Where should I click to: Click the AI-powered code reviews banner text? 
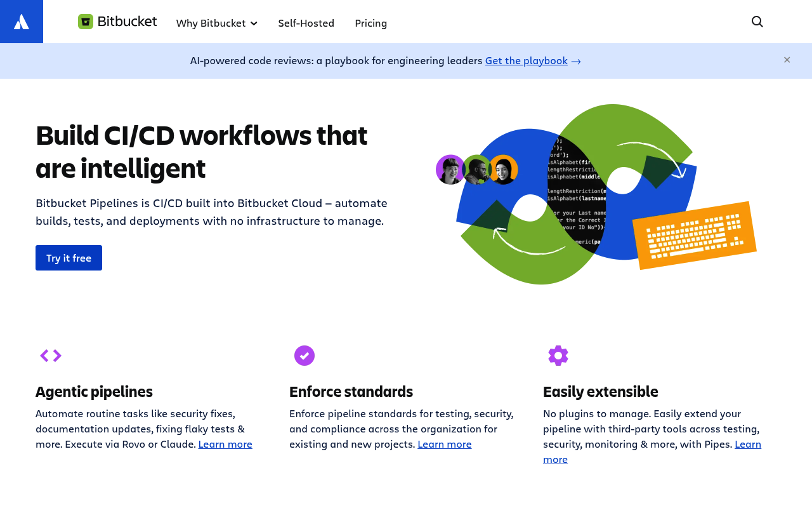click(336, 60)
